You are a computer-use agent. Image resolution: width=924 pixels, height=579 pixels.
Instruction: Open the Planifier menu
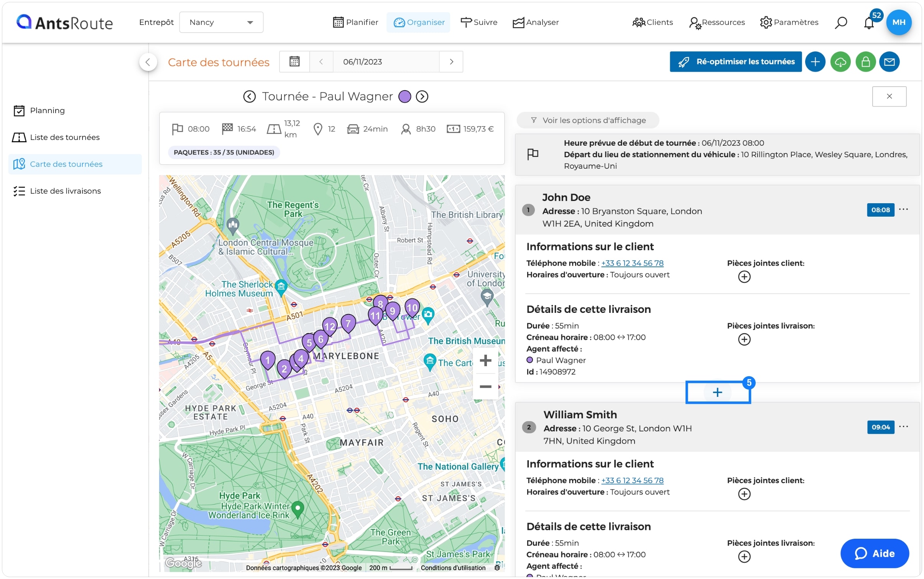[355, 22]
